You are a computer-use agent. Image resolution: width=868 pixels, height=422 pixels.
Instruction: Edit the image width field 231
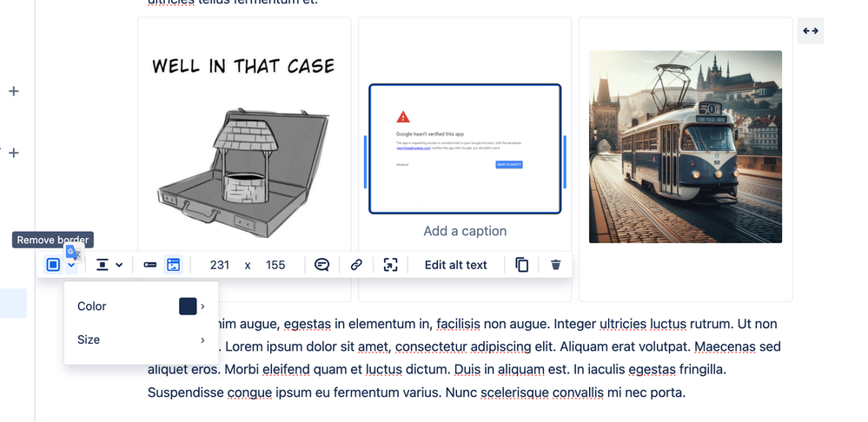(220, 265)
